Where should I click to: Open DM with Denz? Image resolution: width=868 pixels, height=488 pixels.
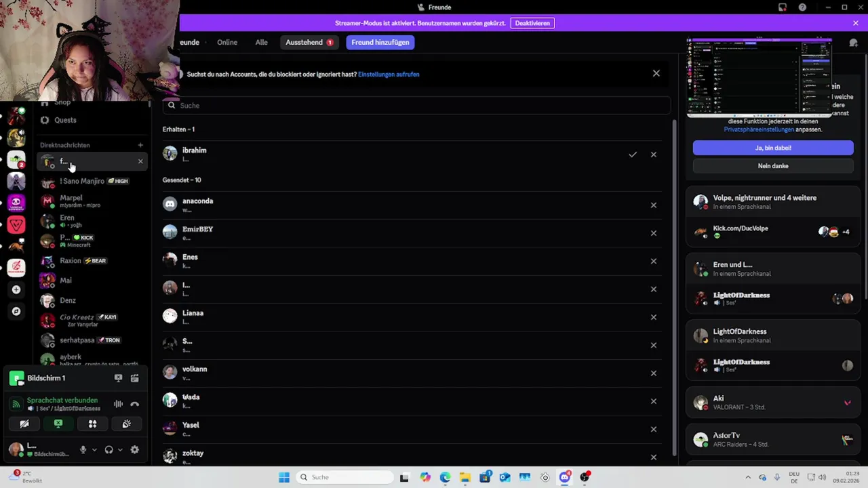coord(92,300)
